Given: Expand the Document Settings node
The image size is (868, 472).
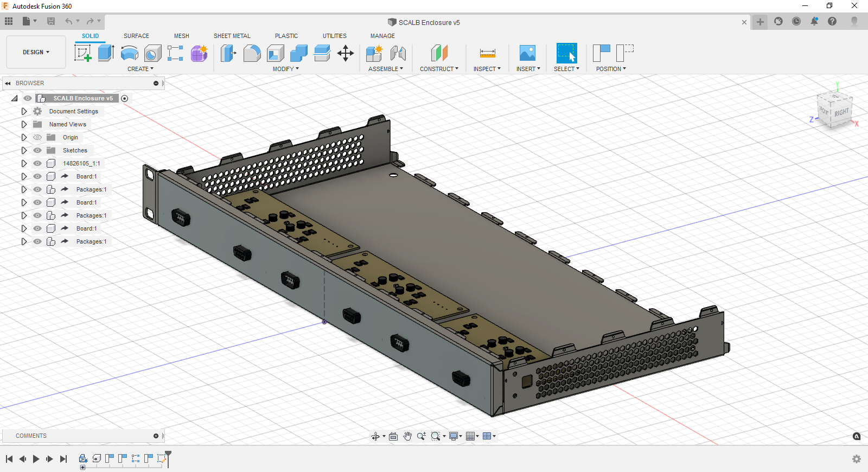Looking at the screenshot, I should pyautogui.click(x=24, y=111).
